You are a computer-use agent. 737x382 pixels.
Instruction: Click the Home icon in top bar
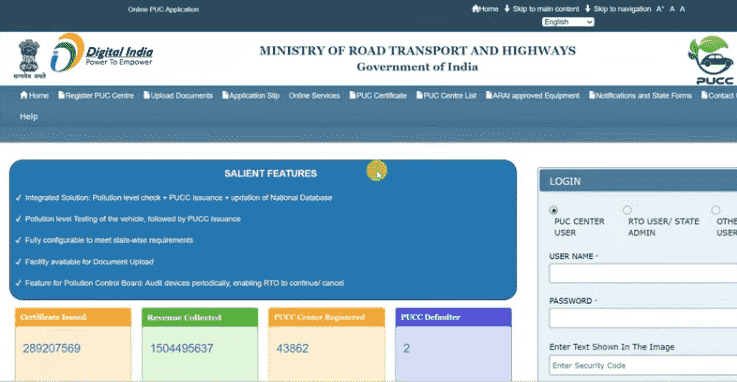pos(475,8)
